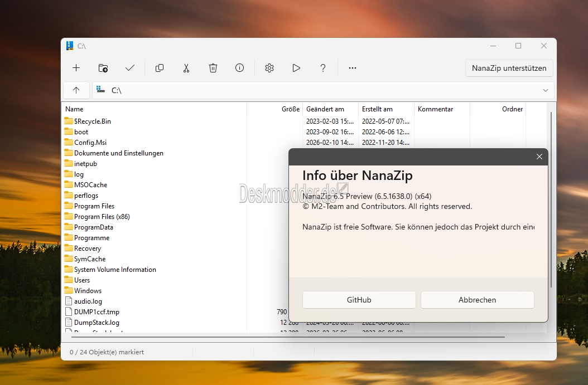Viewport: 588px width, 385px height.
Task: Go up one folder level
Action: point(76,90)
